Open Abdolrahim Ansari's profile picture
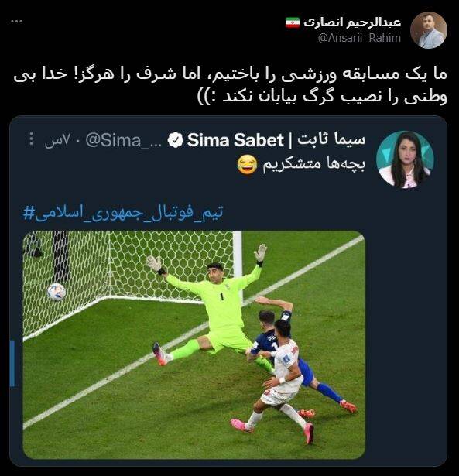This screenshot has width=459, height=476. (429, 30)
